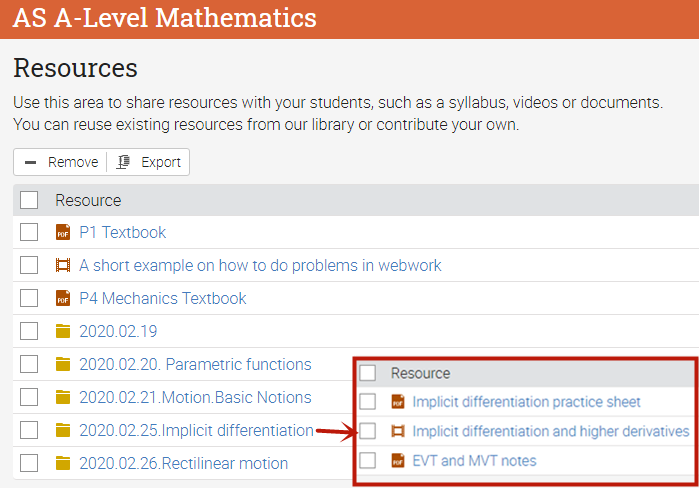Viewport: 699px width, 488px height.
Task: Click the video icon beside Implicit differentiation and higher derivatives
Action: [397, 431]
